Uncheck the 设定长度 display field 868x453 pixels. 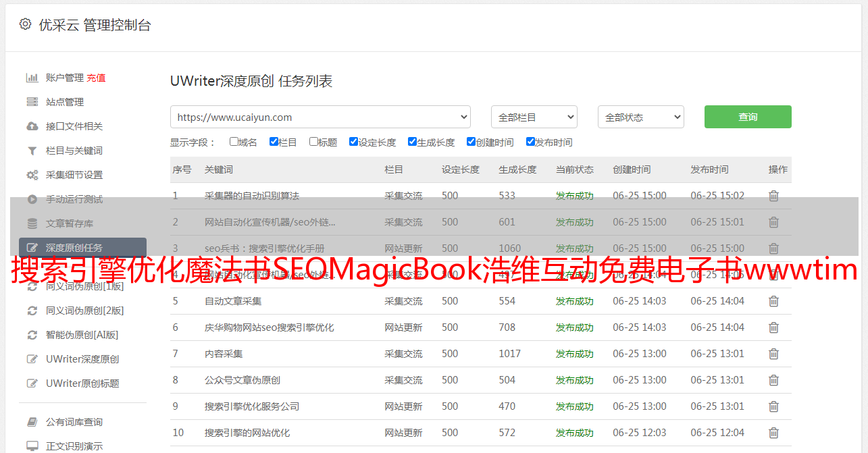point(353,142)
